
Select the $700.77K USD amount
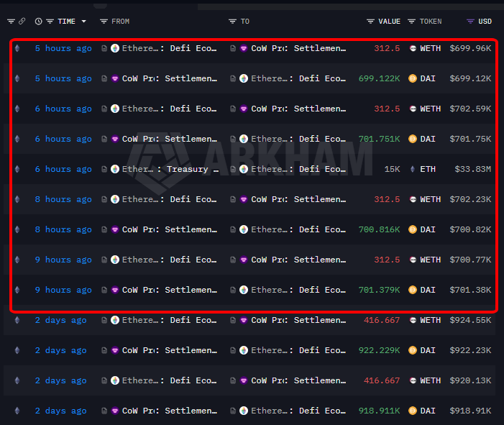[471, 260]
